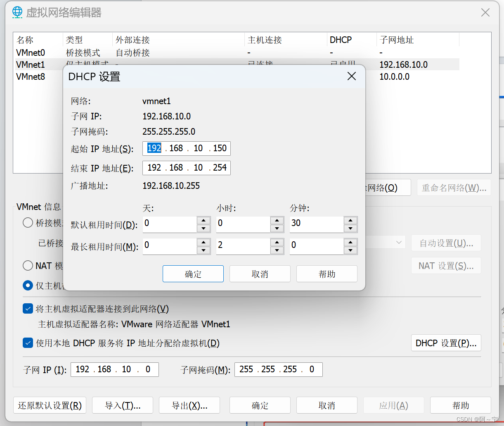Screen dimensions: 504x426
Task: Click subnet address 192.168.10.0 in table
Action: pyautogui.click(x=404, y=65)
